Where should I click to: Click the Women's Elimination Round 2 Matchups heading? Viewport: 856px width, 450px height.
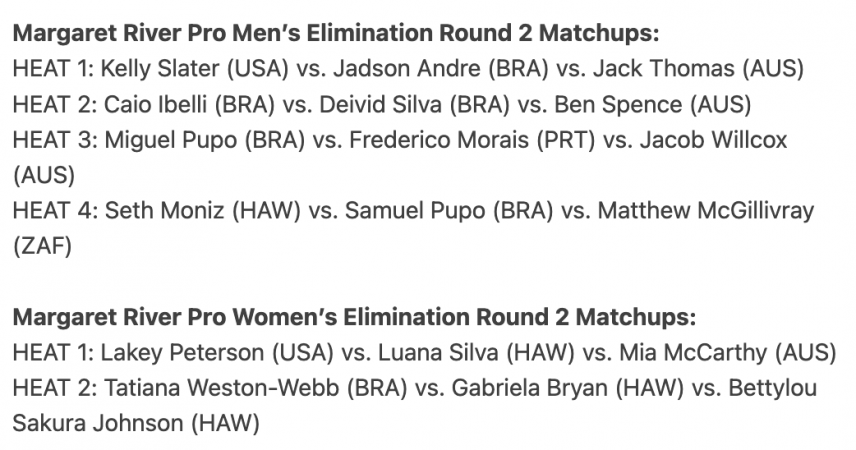(354, 317)
